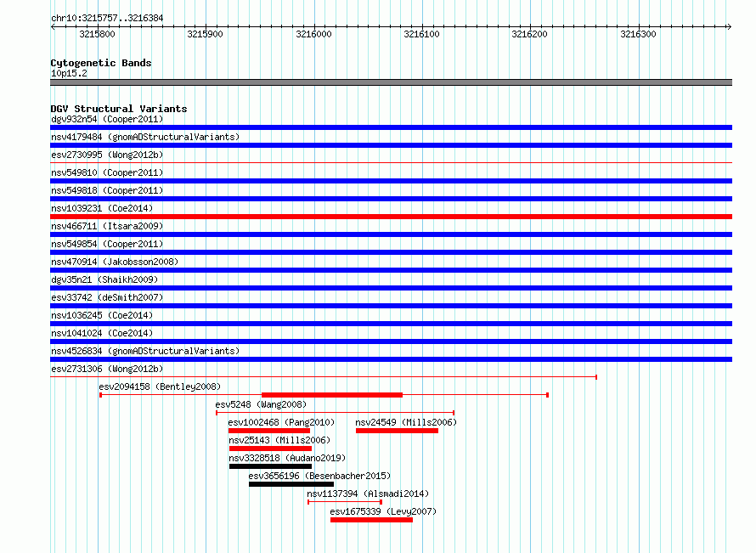Open the nsv1041024 (Coe2014) label

pyautogui.click(x=102, y=333)
